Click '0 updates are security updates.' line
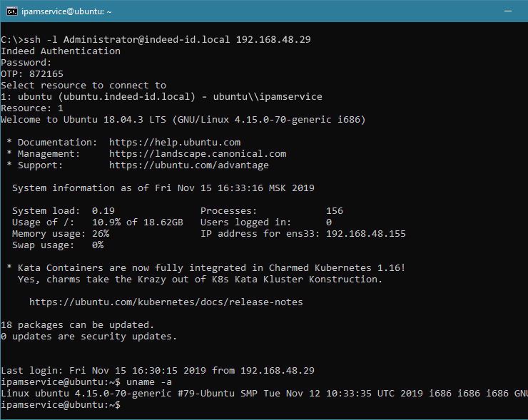Image resolution: width=528 pixels, height=420 pixels. (x=89, y=337)
